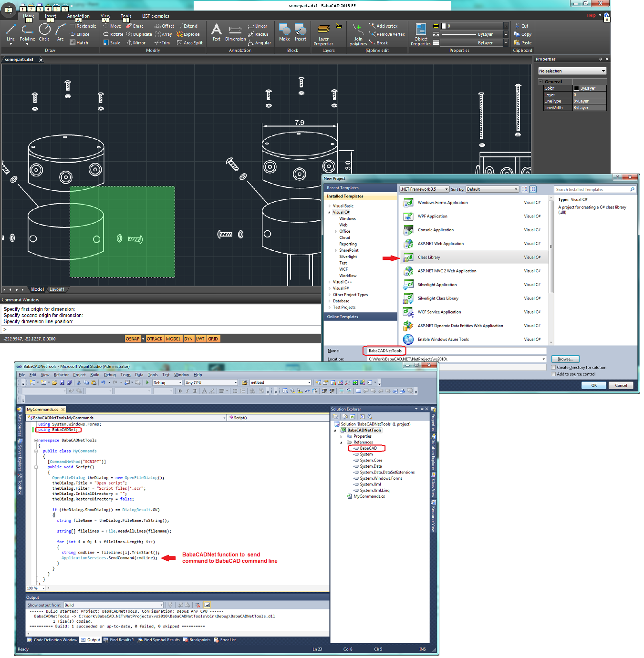This screenshot has height=658, width=644.
Task: Click Cancel in New Project dialog
Action: [621, 385]
